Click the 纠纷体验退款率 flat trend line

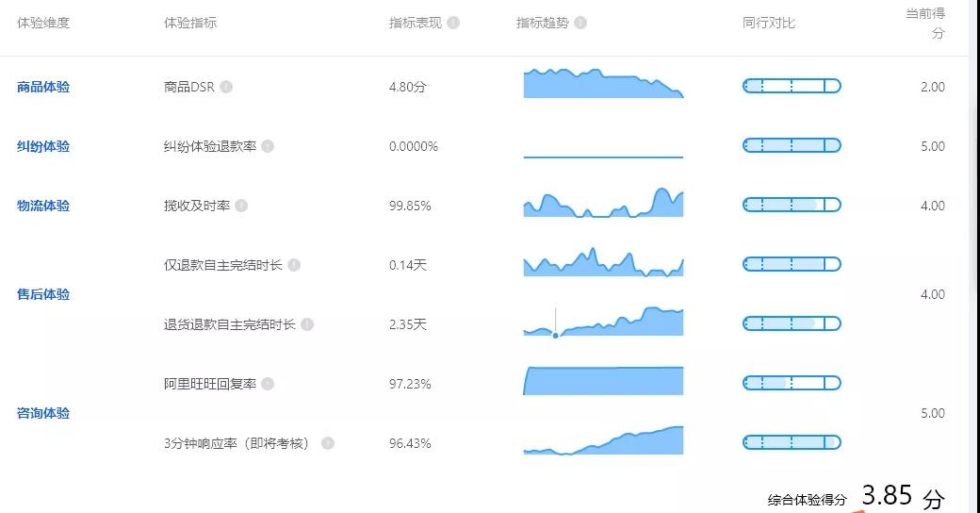[603, 157]
